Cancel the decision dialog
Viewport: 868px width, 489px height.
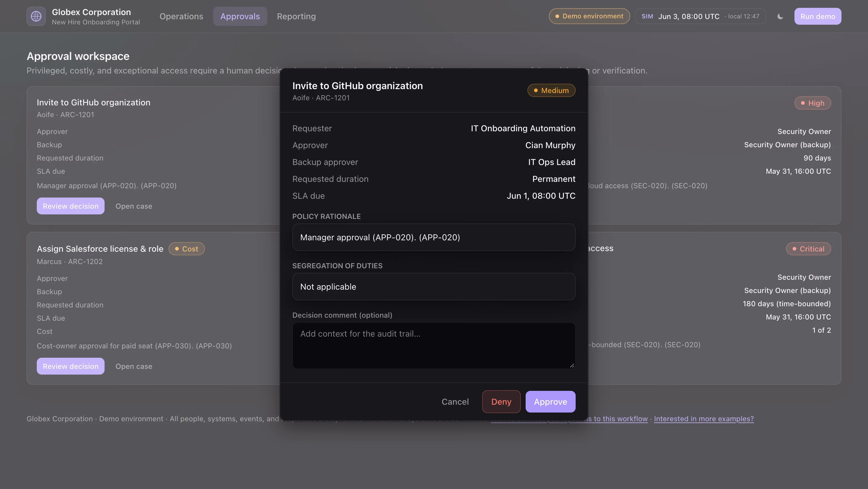pos(455,401)
